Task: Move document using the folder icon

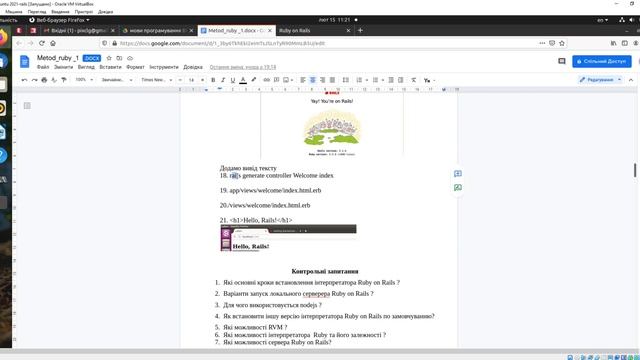Action: click(119, 58)
